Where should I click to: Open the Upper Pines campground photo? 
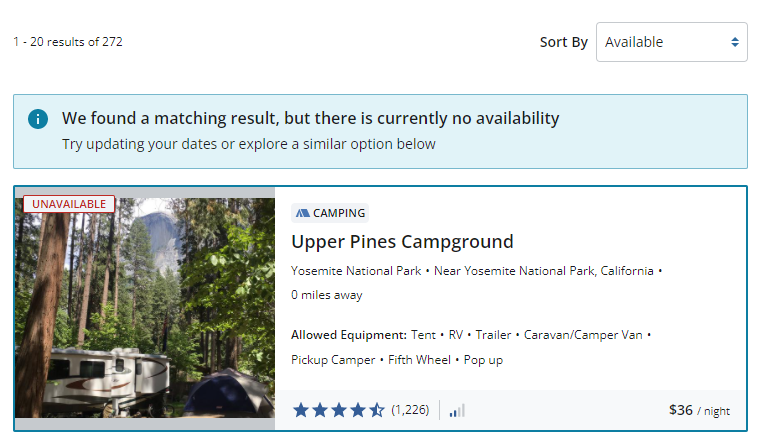[145, 310]
